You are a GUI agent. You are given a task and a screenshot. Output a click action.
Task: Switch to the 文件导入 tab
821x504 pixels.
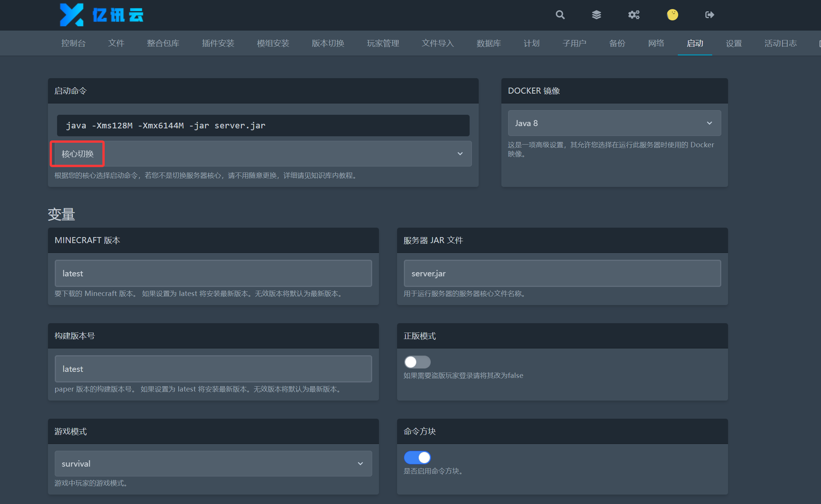click(x=438, y=43)
